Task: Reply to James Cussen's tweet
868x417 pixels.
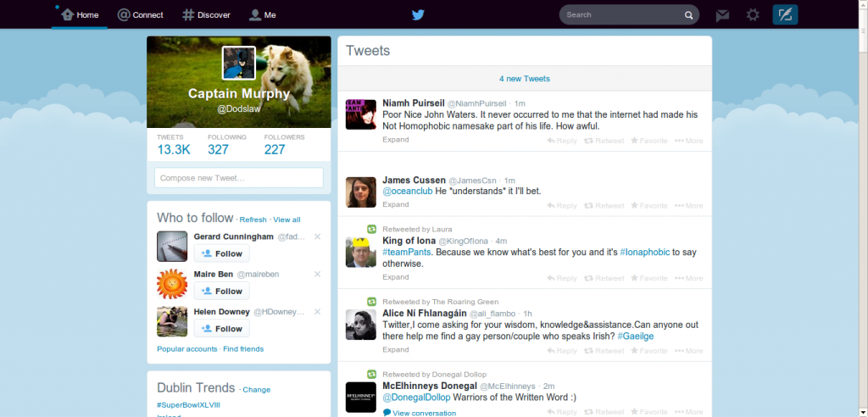Action: (x=562, y=205)
